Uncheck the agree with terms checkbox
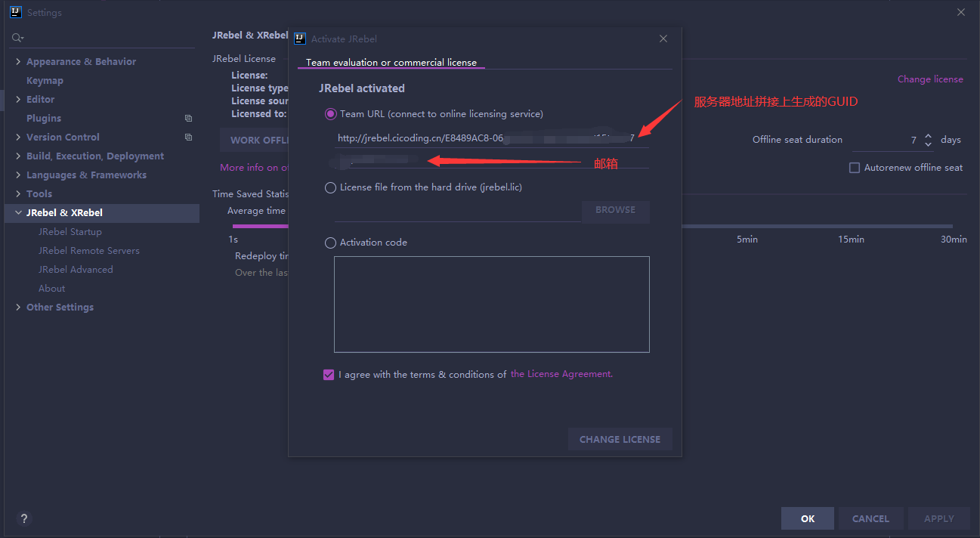This screenshot has height=538, width=980. pos(328,374)
